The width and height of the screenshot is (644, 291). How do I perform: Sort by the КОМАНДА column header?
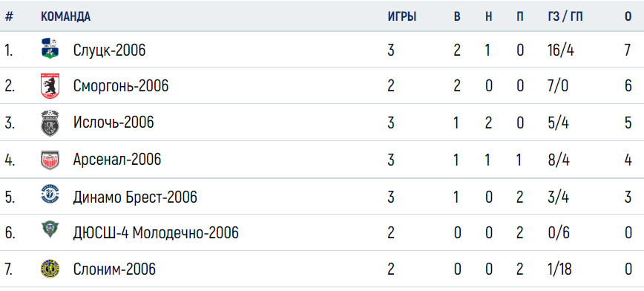point(66,16)
